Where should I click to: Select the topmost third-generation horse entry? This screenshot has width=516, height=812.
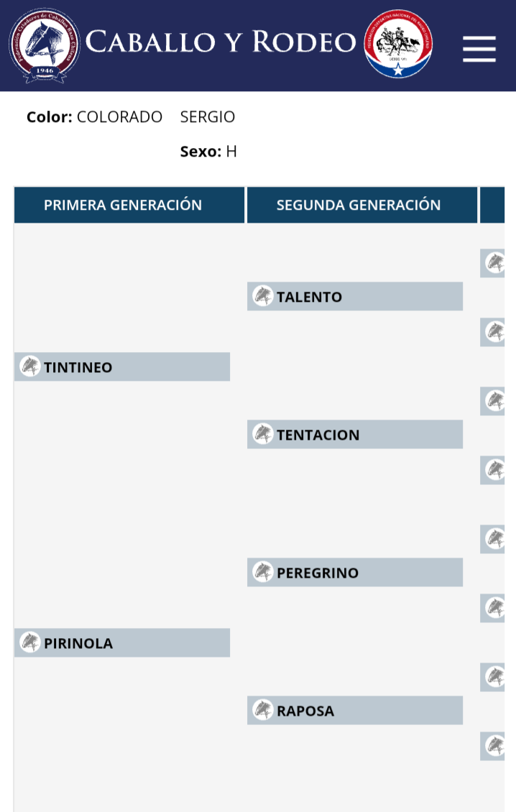493,263
